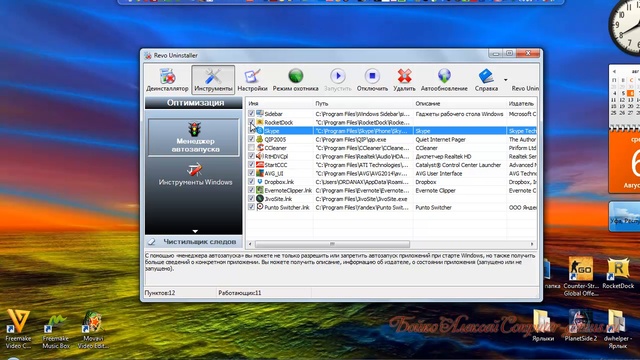640x360 pixels.
Task: Enable the CCleaner autostart checkbox
Action: point(251,148)
